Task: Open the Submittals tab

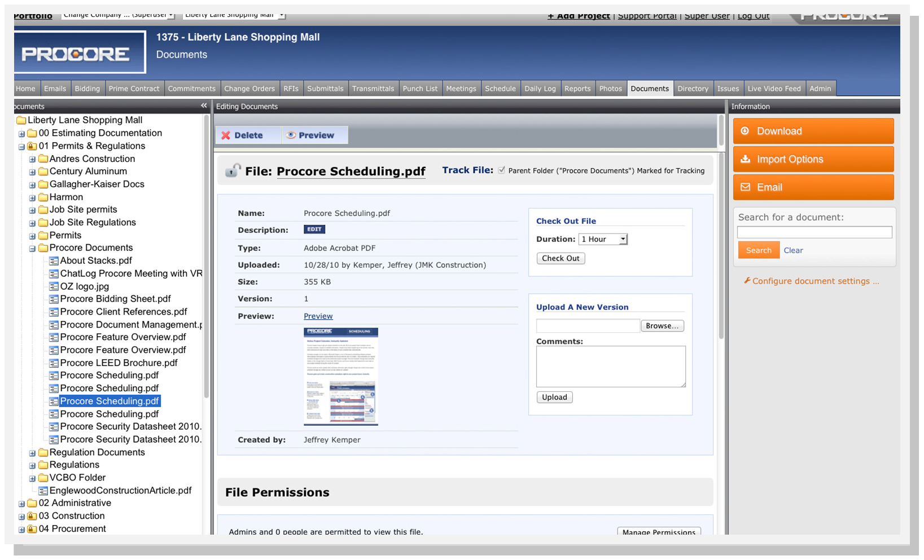Action: click(x=325, y=89)
